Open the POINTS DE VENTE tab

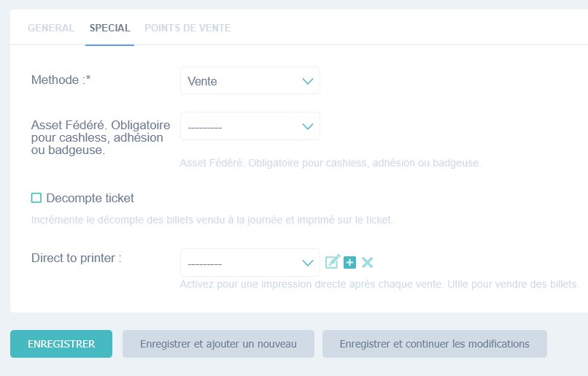coord(187,28)
